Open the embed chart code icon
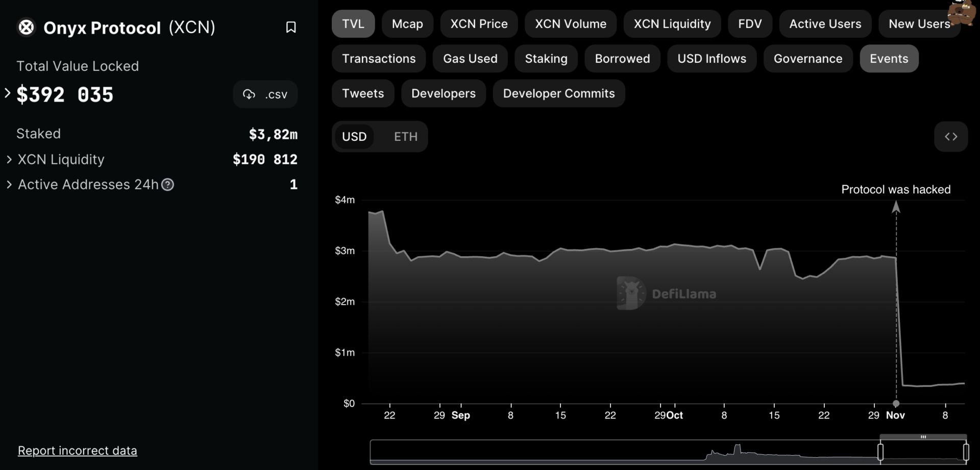980x470 pixels. (950, 137)
